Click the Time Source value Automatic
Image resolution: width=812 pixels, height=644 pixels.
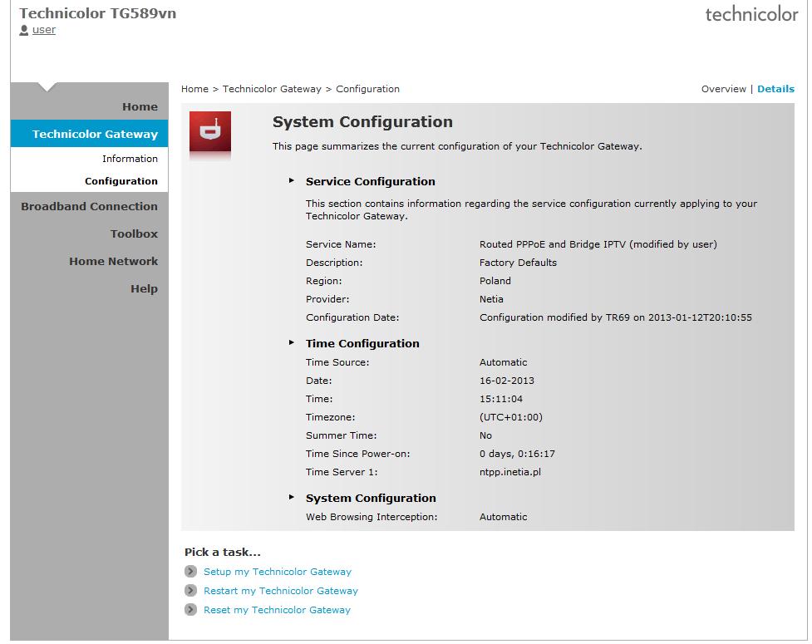pos(504,362)
